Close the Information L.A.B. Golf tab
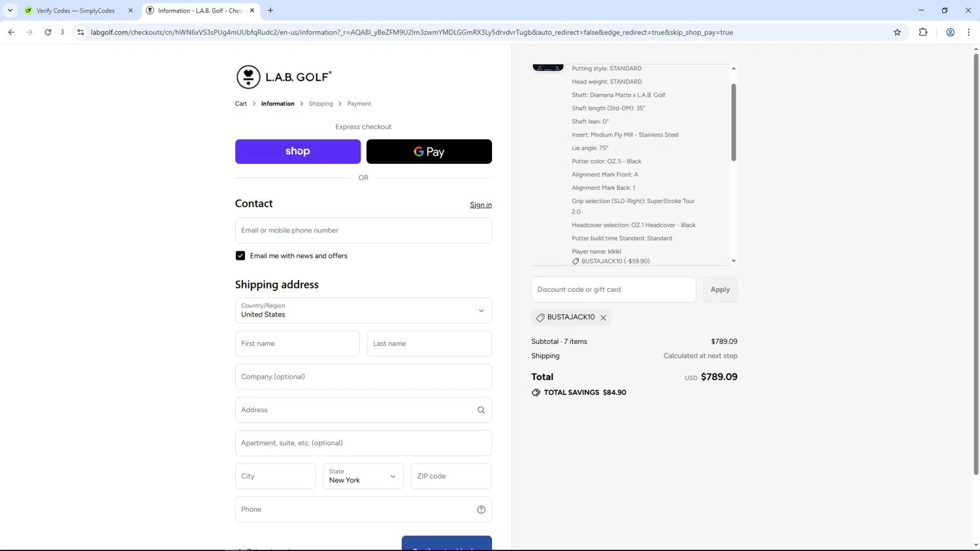 coord(252,10)
